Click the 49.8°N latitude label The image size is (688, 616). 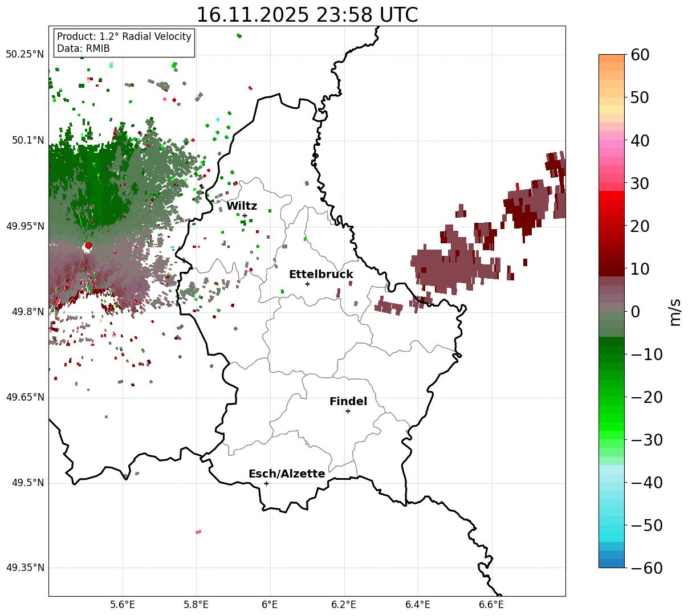click(27, 312)
